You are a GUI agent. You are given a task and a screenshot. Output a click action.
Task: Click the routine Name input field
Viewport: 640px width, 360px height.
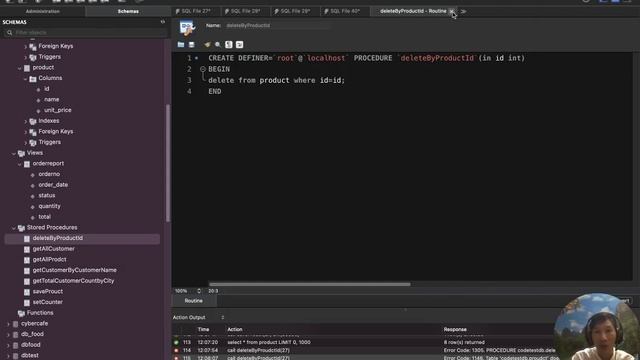[x=277, y=25]
